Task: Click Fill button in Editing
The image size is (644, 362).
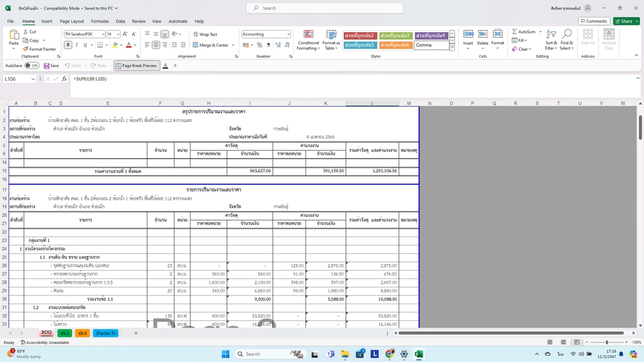Action: [519, 40]
